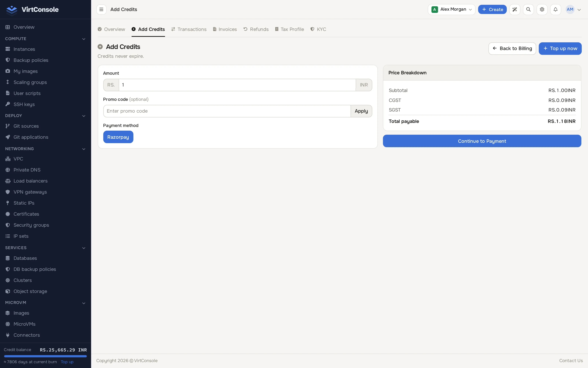The width and height of the screenshot is (588, 368).
Task: Collapse the SERVICES section
Action: 45,248
